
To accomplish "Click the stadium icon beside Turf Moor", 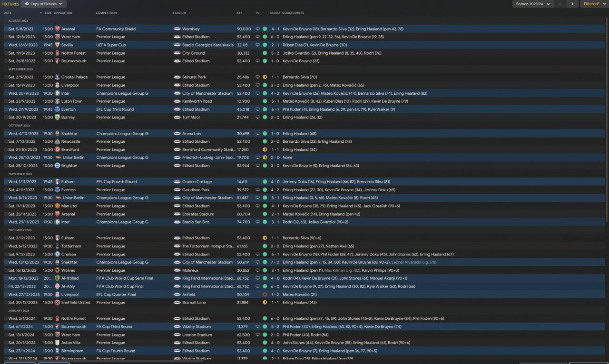I will (x=177, y=118).
